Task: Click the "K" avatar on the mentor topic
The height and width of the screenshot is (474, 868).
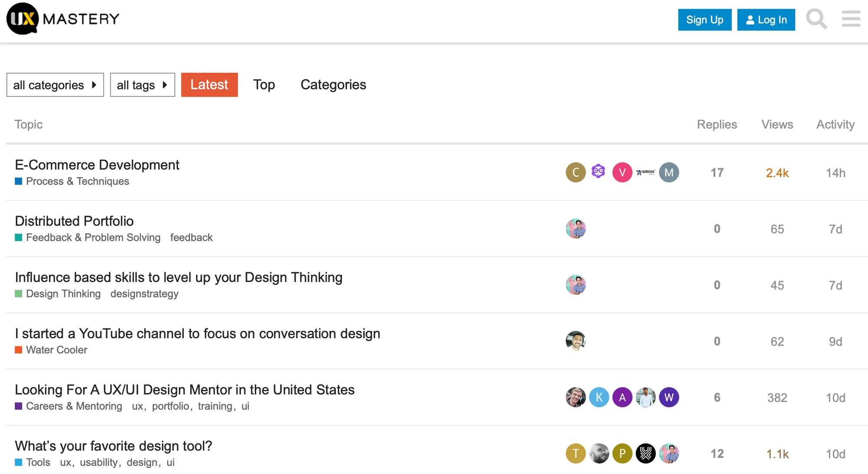Action: [599, 397]
